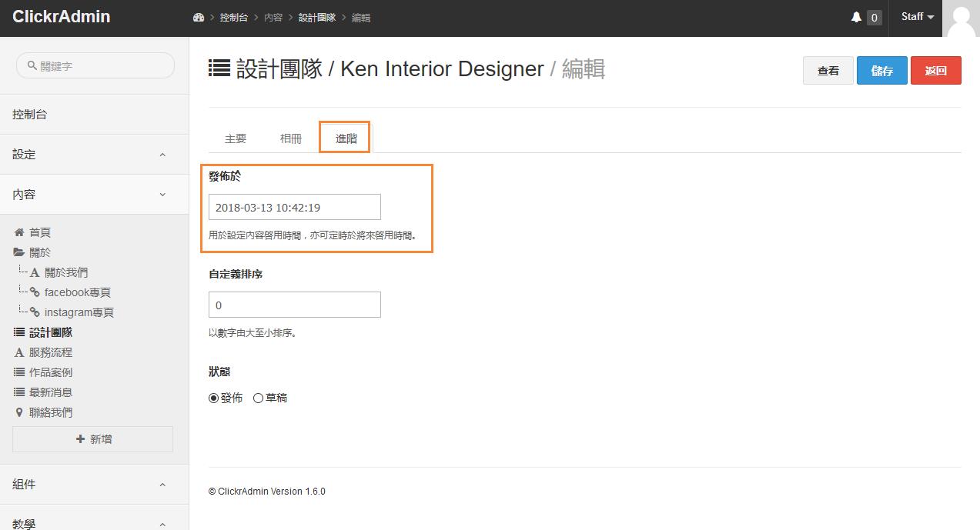980x530 pixels.
Task: Switch to the 進階 tab
Action: pos(346,138)
